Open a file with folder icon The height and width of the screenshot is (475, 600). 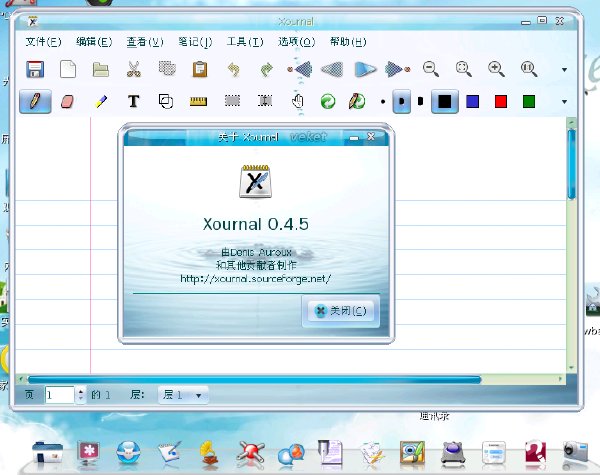pos(101,70)
